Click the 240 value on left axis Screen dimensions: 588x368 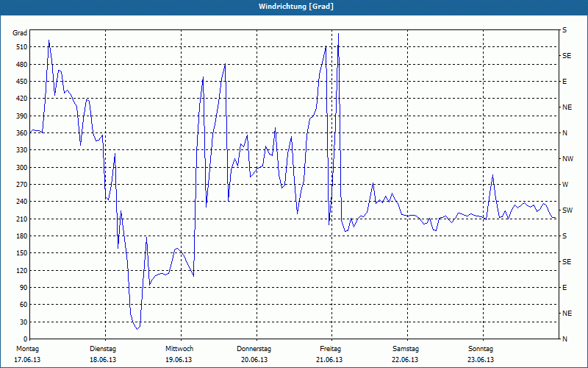click(x=22, y=202)
